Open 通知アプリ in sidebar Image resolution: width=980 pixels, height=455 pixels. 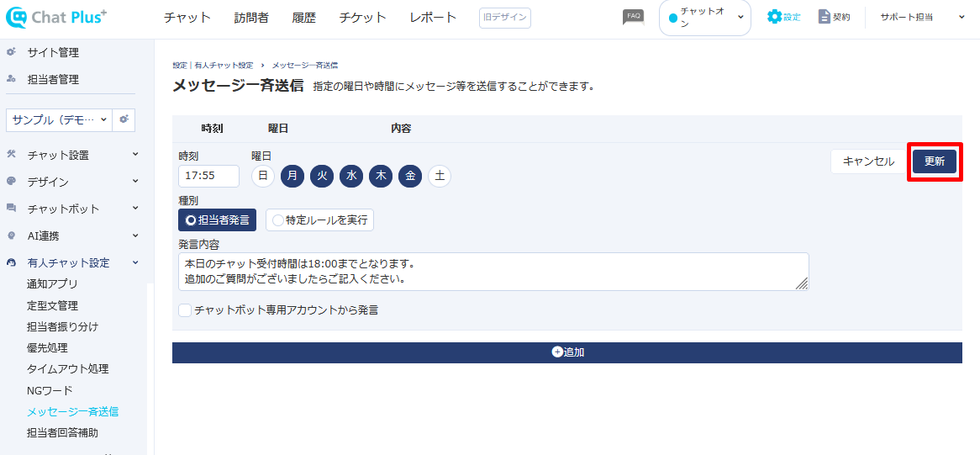pos(52,283)
